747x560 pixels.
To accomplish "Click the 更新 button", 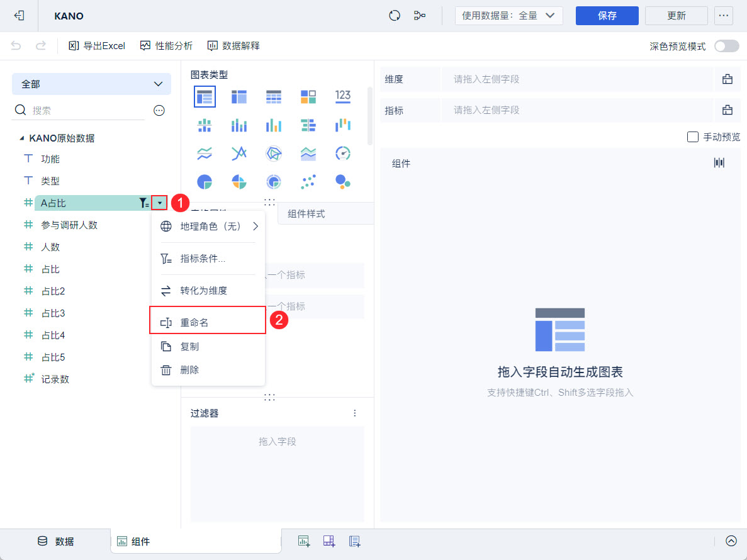I will click(x=676, y=16).
